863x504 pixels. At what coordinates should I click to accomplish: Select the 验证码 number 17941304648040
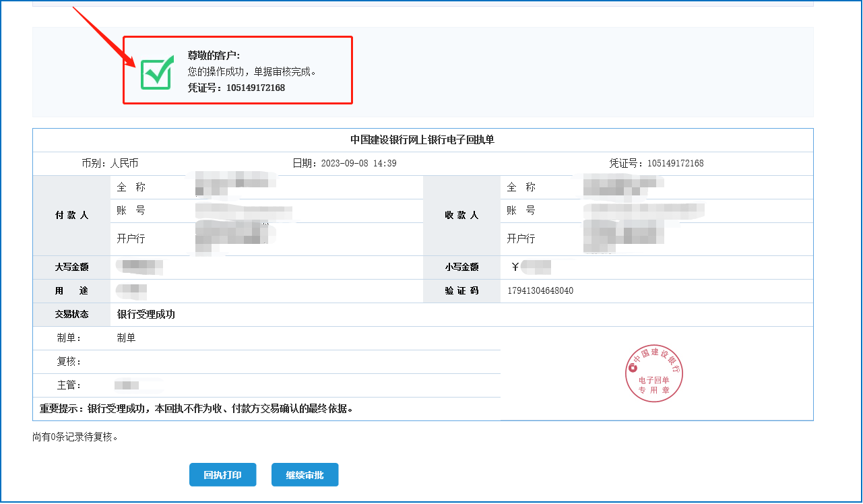(540, 290)
